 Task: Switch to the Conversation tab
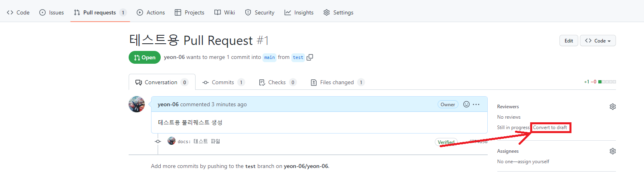click(x=162, y=82)
